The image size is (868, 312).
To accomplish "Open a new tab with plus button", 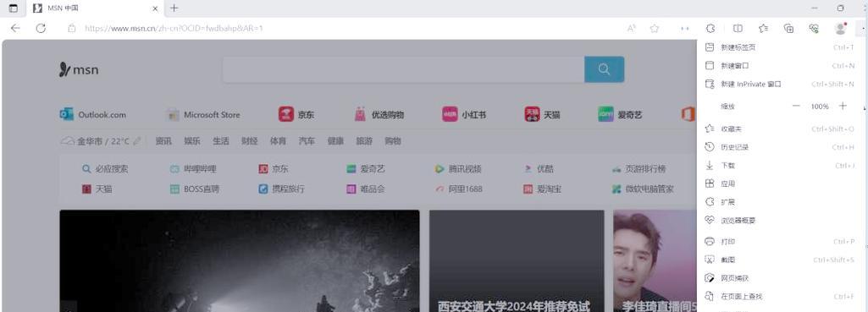I will point(174,8).
